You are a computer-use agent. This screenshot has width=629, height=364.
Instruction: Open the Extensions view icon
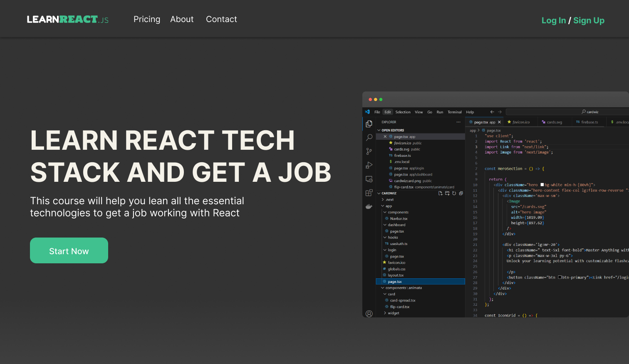coord(369,193)
